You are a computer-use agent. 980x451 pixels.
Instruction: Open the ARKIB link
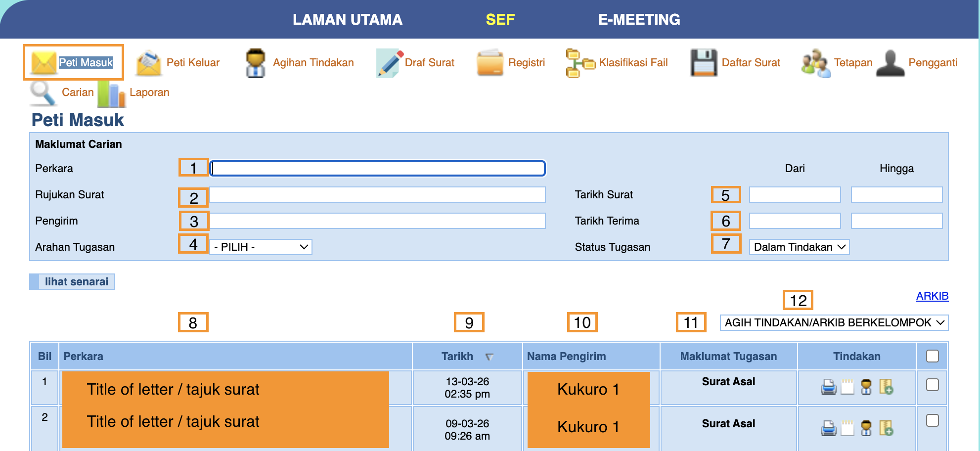(932, 296)
